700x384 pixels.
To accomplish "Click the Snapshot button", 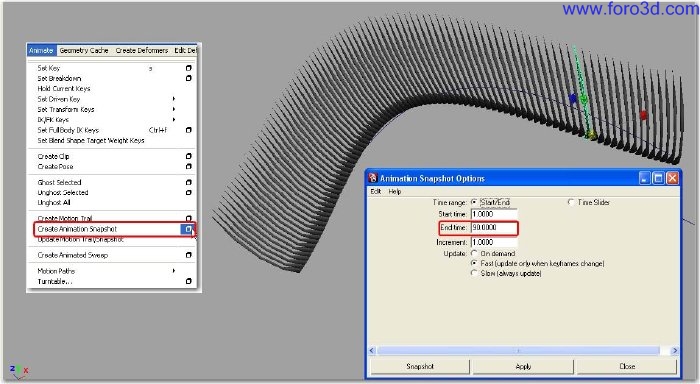I will click(x=420, y=366).
